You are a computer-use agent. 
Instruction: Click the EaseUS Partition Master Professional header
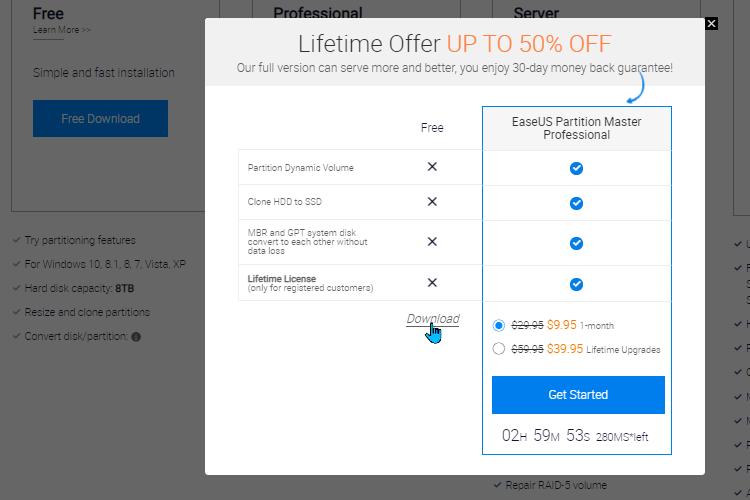coord(577,128)
